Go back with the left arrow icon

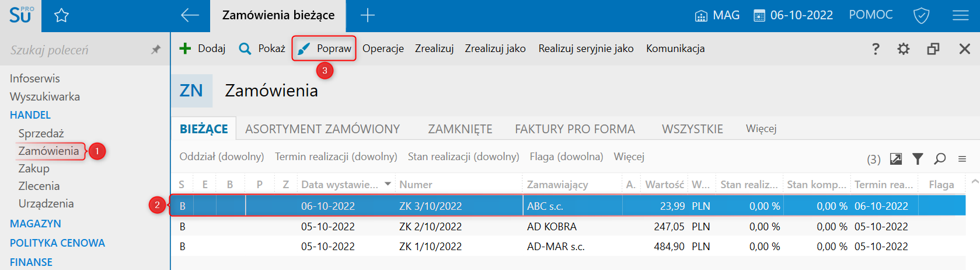[190, 15]
